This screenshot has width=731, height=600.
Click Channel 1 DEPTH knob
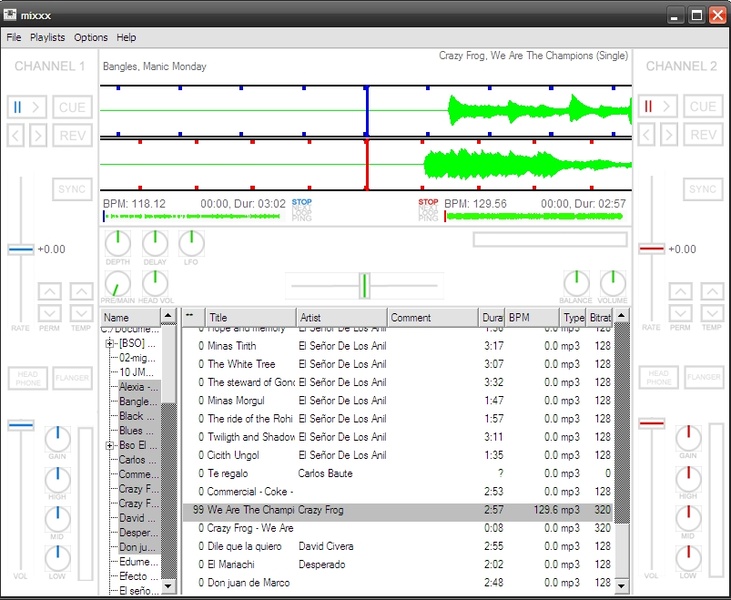tap(117, 243)
